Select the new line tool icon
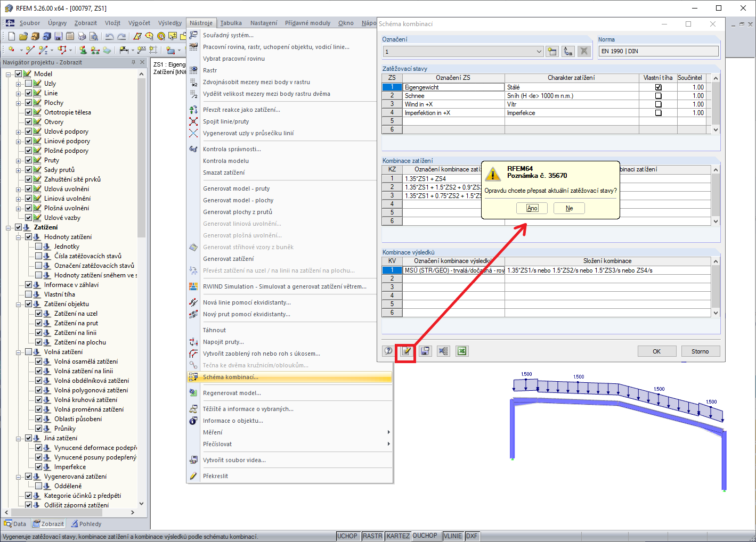 (30, 50)
